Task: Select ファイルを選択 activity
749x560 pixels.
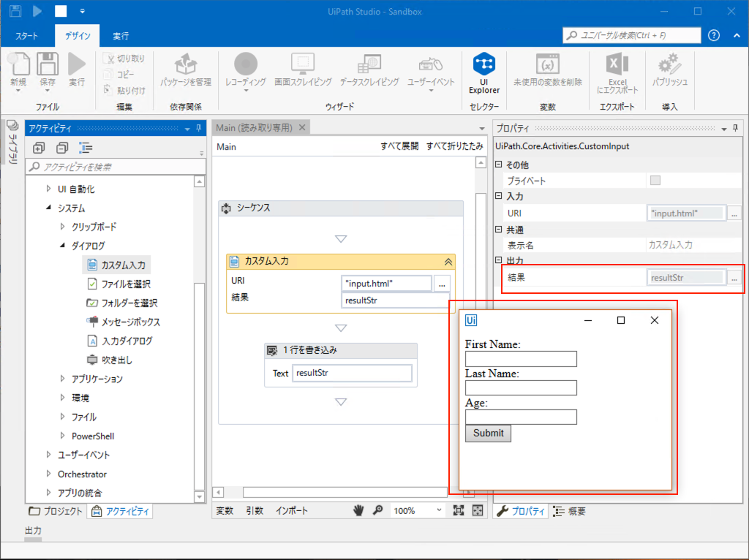Action: point(119,284)
